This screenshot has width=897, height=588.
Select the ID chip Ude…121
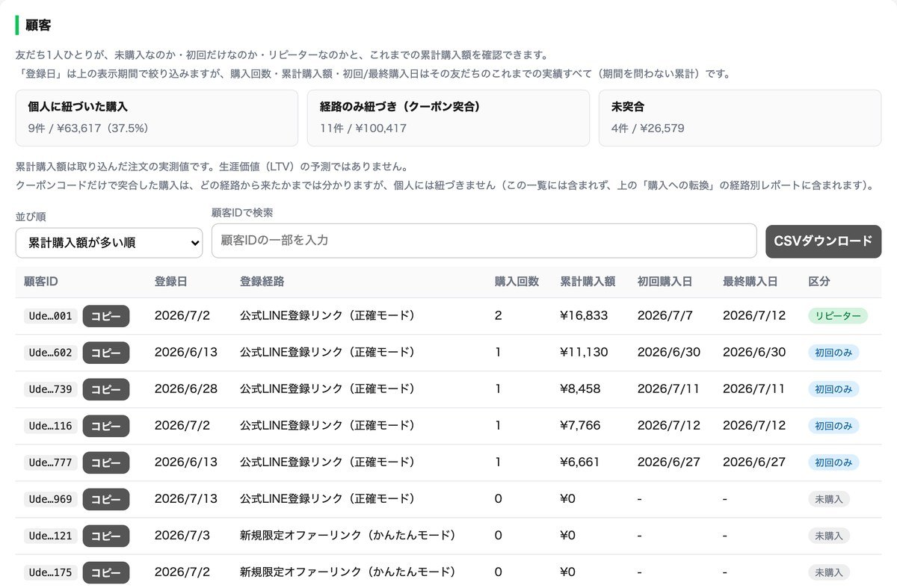click(50, 536)
